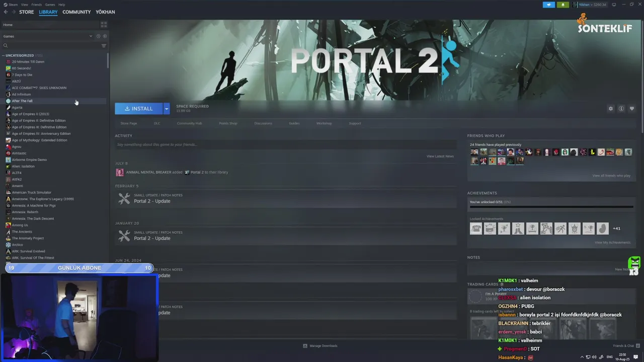Sort games by recent activity clock icon

point(98,36)
